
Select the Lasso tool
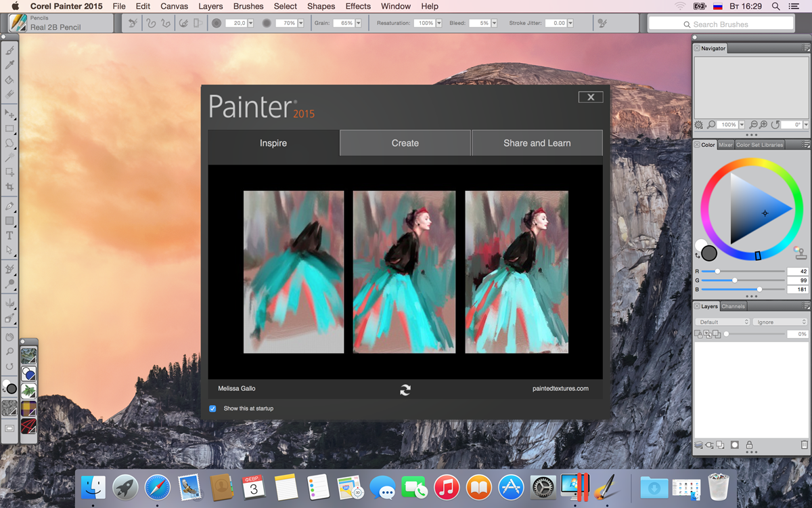[9, 144]
